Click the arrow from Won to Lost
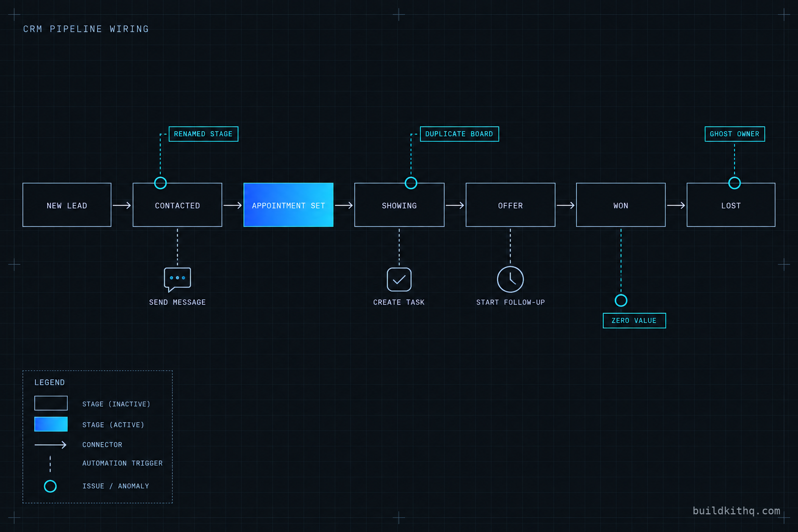The image size is (798, 532). (676, 205)
